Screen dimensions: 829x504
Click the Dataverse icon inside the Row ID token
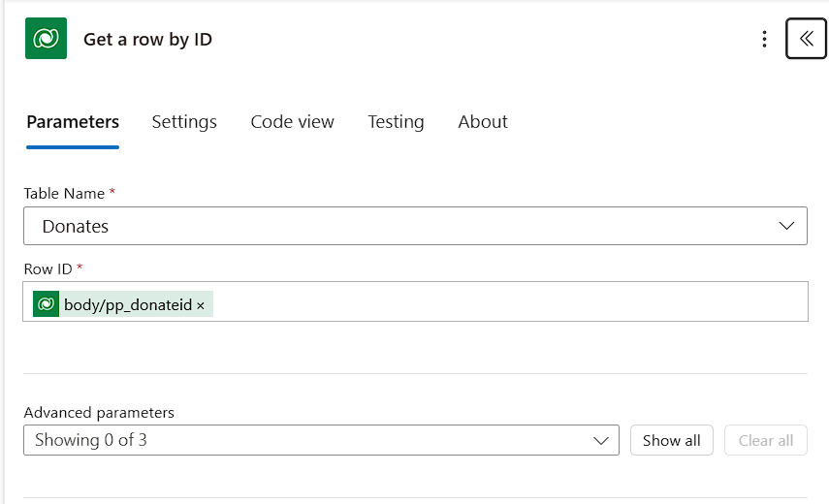point(46,304)
